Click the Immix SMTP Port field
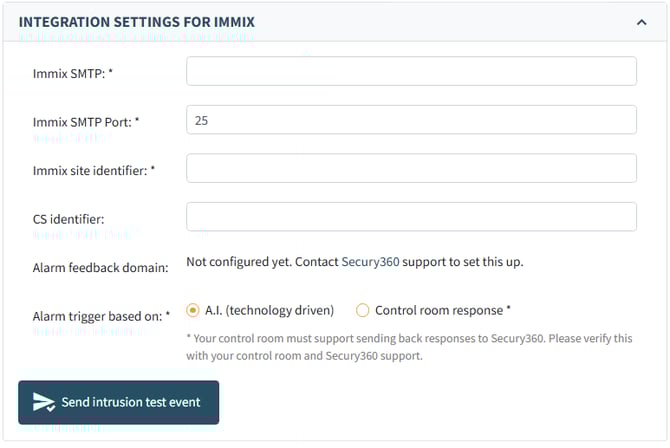 pyautogui.click(x=411, y=120)
